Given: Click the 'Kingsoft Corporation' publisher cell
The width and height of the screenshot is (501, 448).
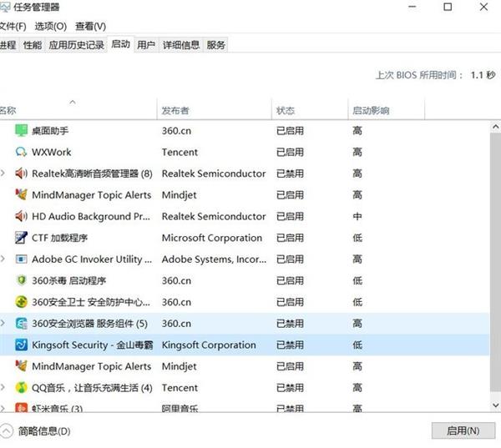Looking at the screenshot, I should 209,345.
